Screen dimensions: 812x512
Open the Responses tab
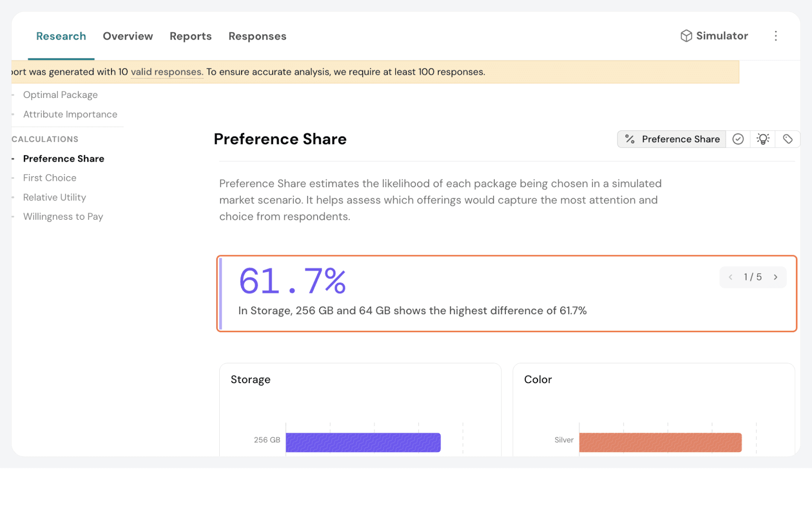pos(257,37)
